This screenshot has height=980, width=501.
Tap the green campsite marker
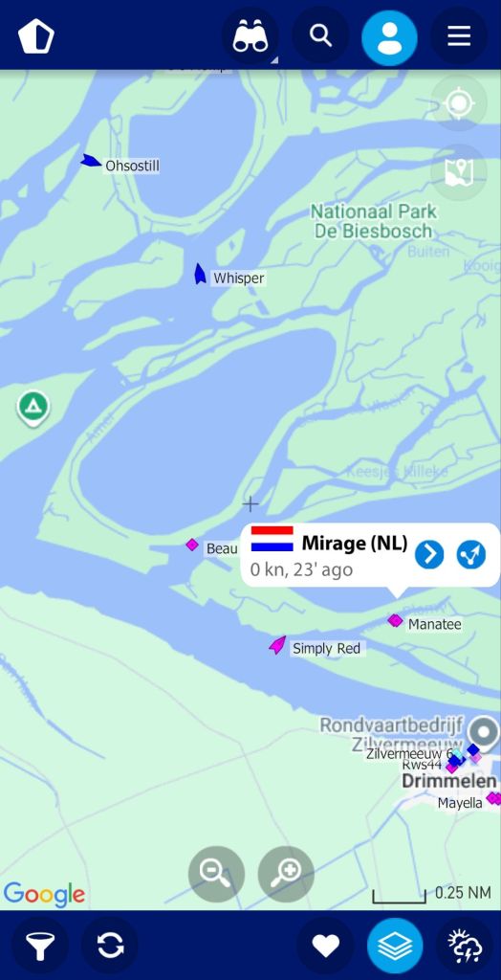33,408
